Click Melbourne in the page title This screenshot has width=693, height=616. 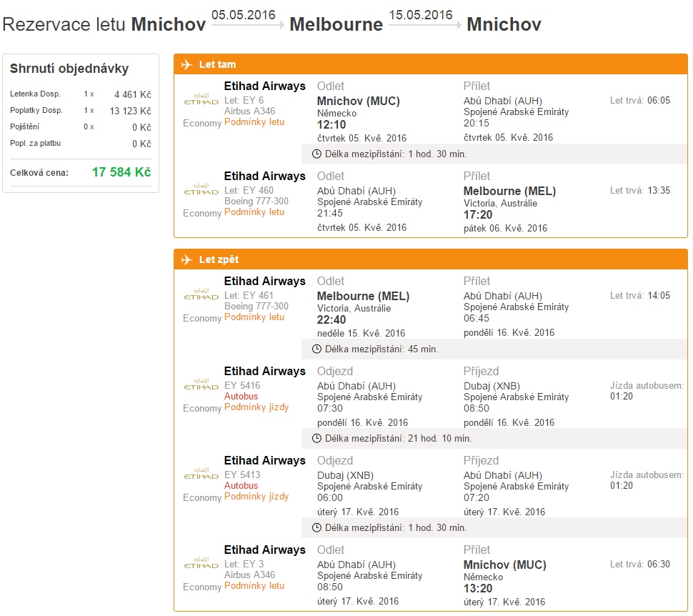point(336,24)
